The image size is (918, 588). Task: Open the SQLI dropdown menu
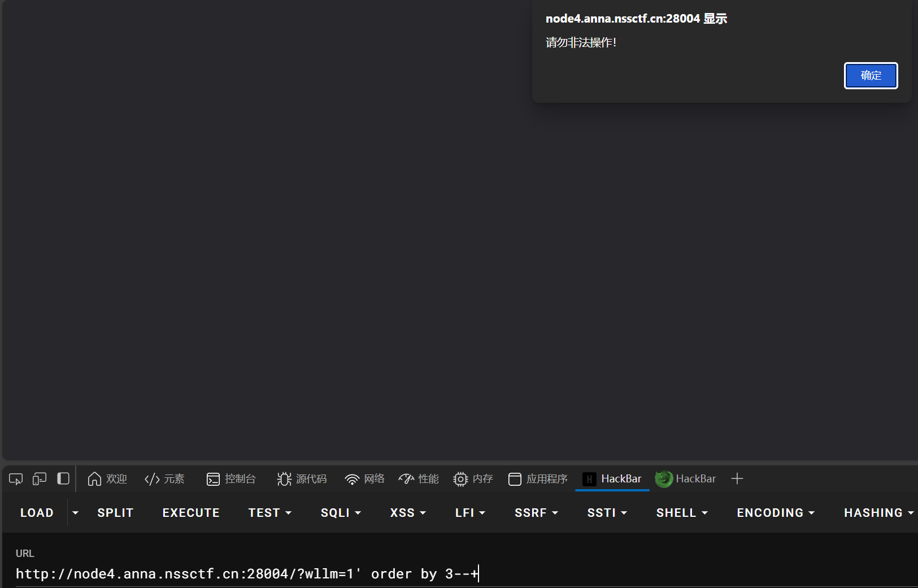coord(341,513)
